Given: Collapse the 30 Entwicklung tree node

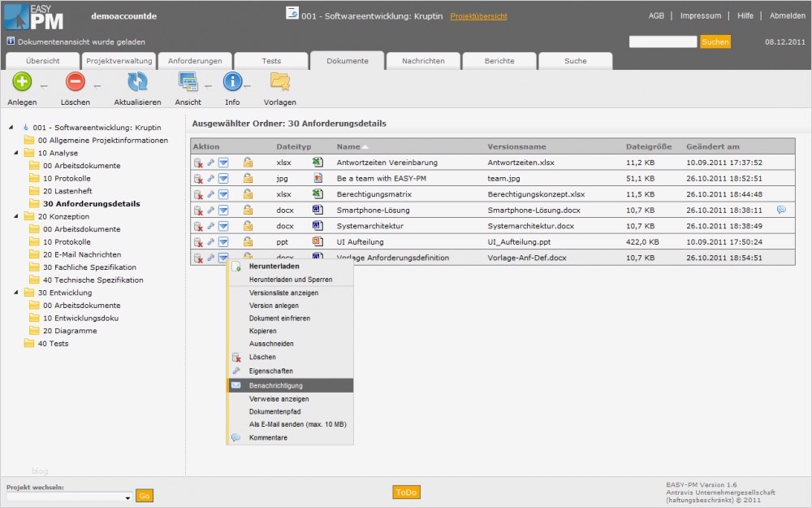Looking at the screenshot, I should pyautogui.click(x=16, y=293).
